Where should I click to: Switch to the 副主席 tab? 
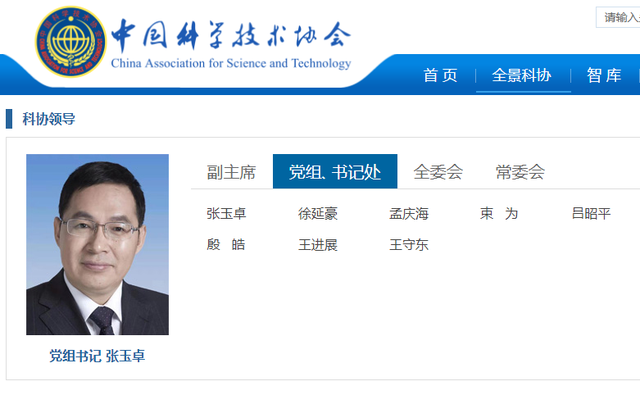pos(231,172)
